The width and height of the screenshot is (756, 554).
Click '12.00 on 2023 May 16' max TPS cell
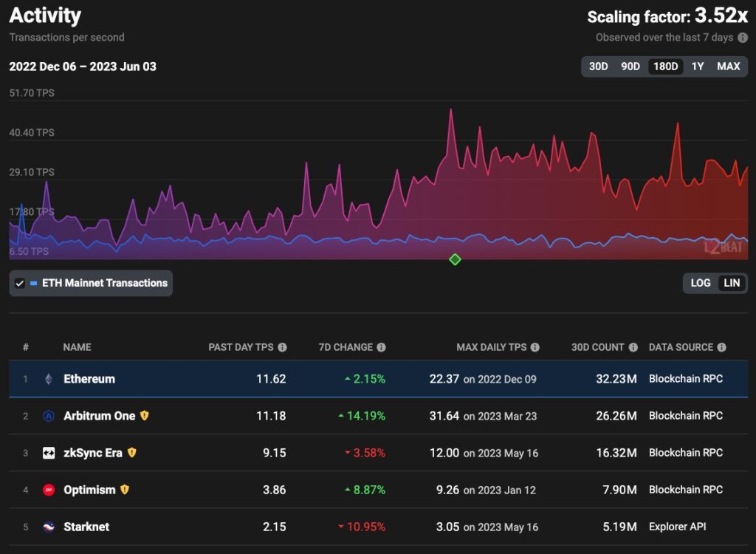coord(484,453)
